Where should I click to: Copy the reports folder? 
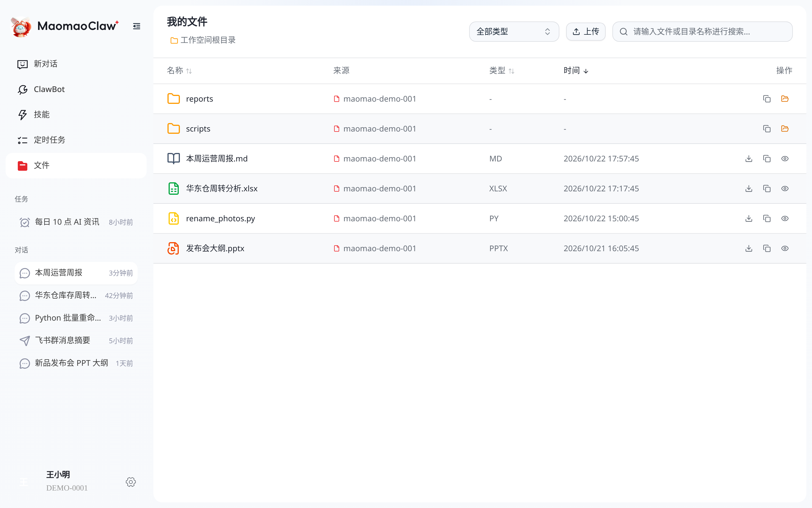pos(767,99)
